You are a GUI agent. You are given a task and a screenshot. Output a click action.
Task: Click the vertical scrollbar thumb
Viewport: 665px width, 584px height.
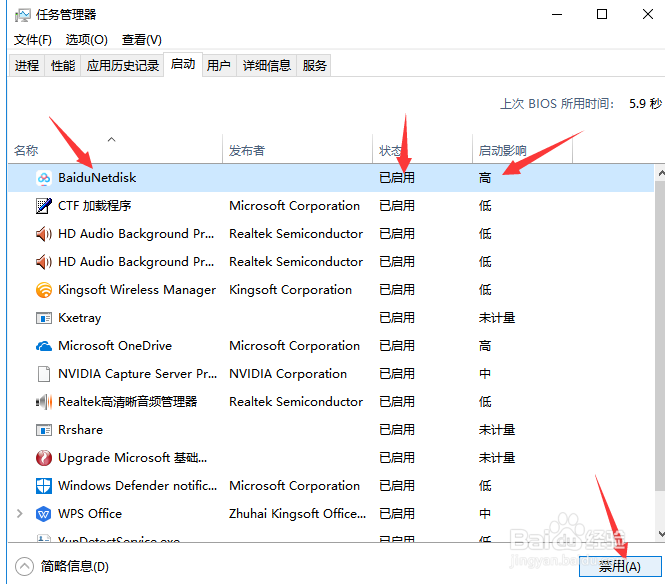(660, 336)
